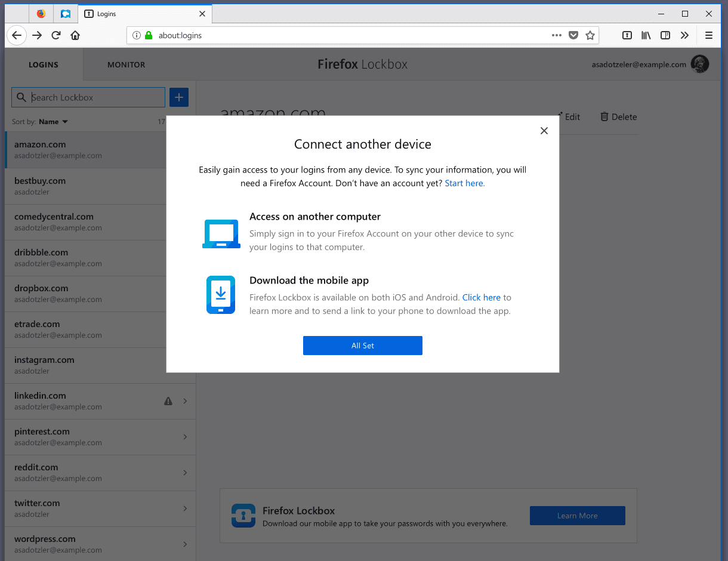Save the page with the Pocket icon

click(573, 35)
